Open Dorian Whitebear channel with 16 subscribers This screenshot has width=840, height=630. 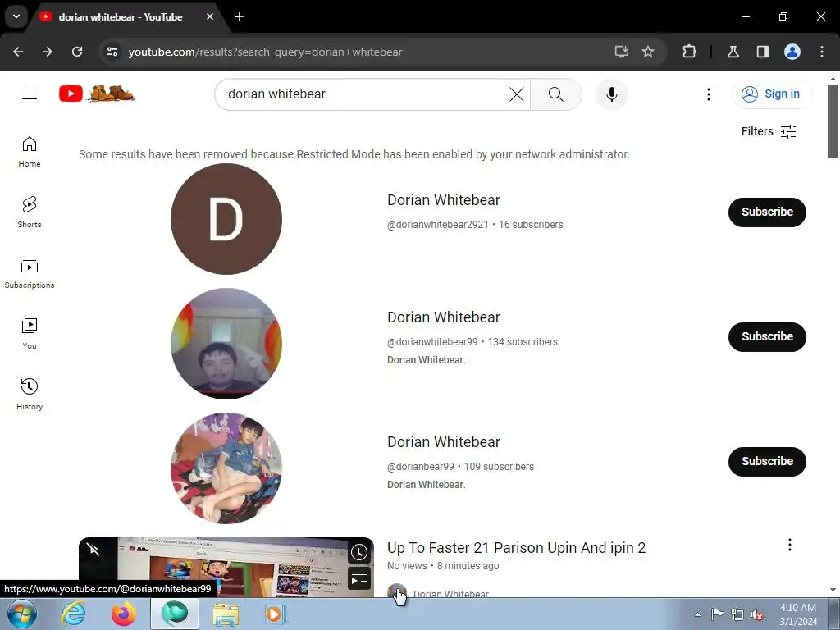point(444,200)
